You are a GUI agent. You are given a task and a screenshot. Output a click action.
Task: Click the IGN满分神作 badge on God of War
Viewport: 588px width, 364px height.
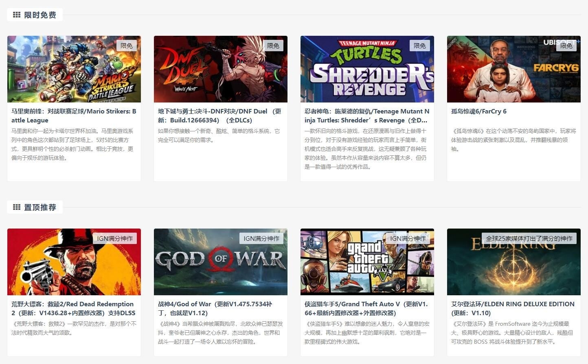(x=261, y=239)
